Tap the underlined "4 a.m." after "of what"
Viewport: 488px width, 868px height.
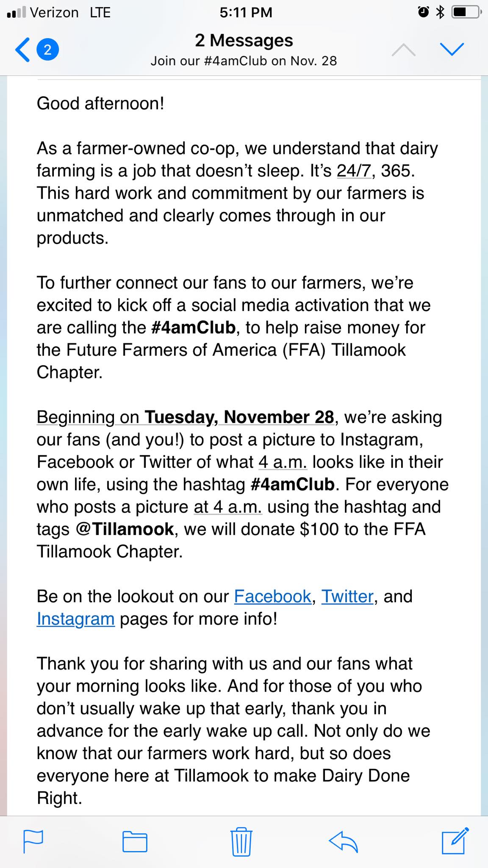283,462
